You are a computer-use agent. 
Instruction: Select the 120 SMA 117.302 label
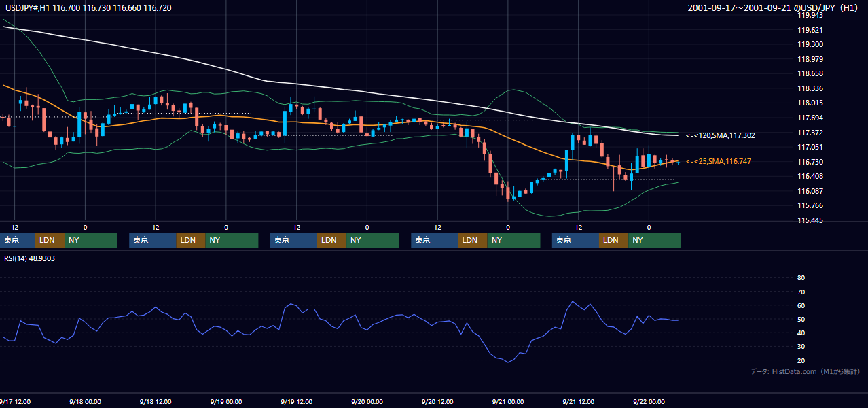point(721,136)
